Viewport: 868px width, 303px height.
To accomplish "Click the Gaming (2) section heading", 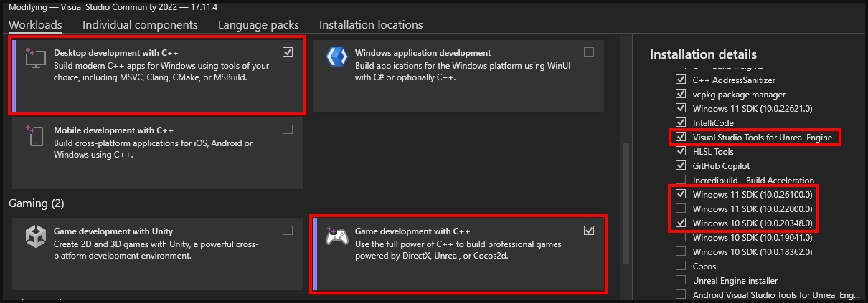I will 37,203.
